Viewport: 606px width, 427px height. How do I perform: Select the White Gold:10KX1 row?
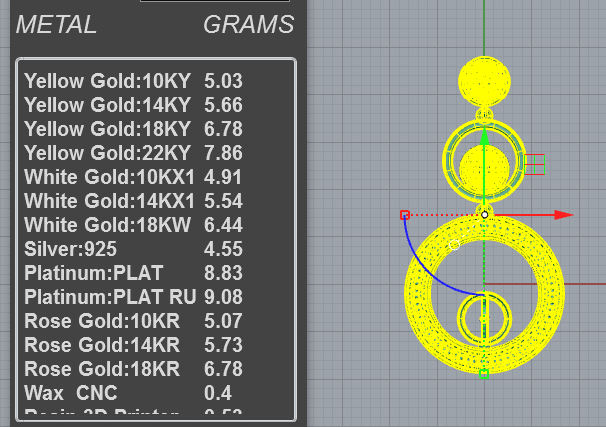click(133, 177)
